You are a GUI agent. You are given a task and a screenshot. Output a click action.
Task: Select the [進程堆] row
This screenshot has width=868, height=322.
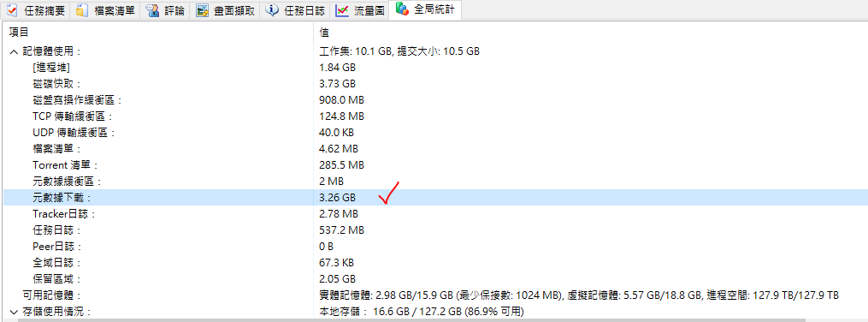coord(435,68)
